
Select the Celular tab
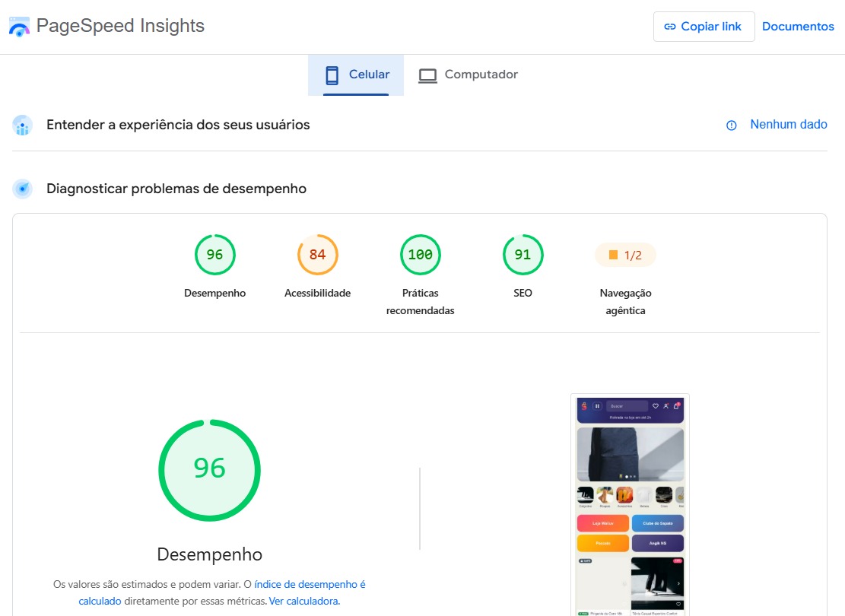coord(356,75)
